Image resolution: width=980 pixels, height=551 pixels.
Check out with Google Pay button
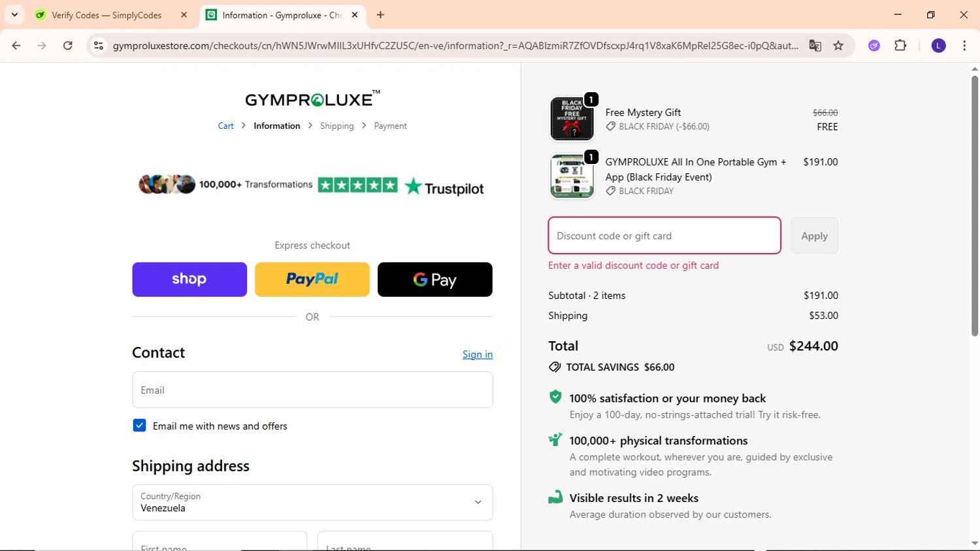435,280
